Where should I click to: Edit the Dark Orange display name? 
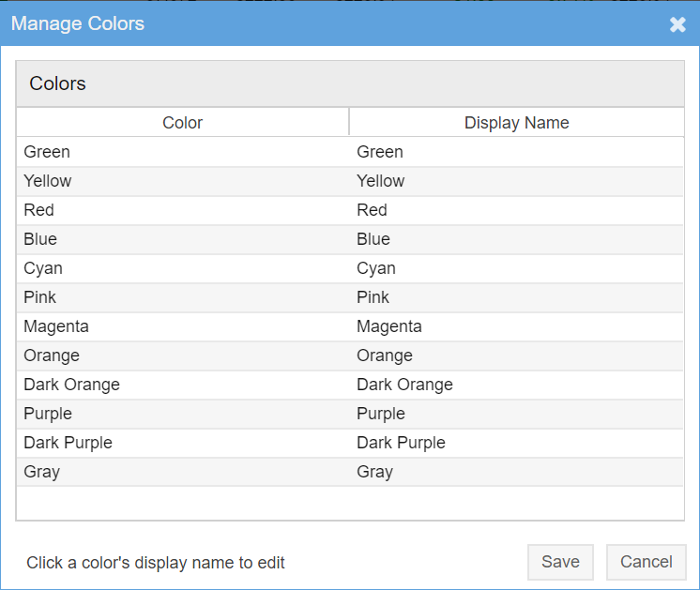tap(516, 385)
